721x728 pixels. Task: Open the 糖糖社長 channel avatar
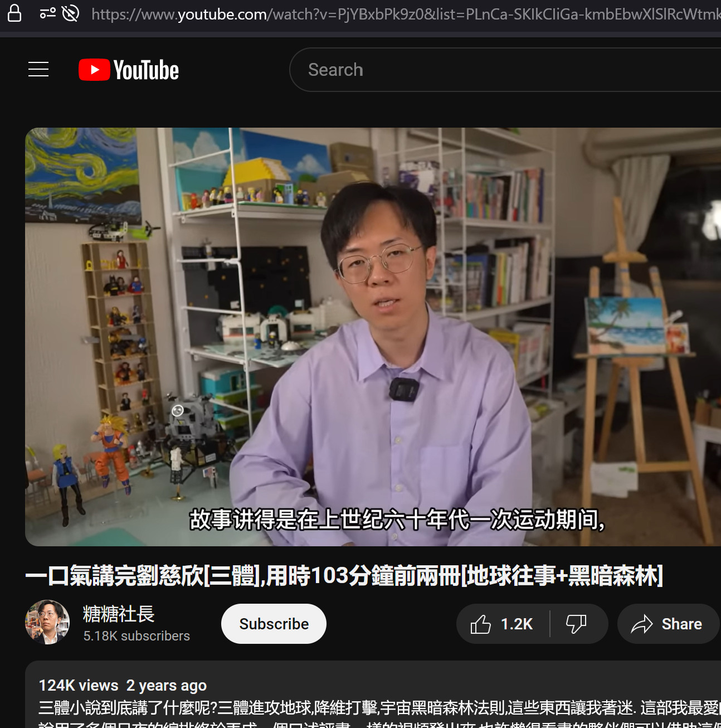[47, 622]
